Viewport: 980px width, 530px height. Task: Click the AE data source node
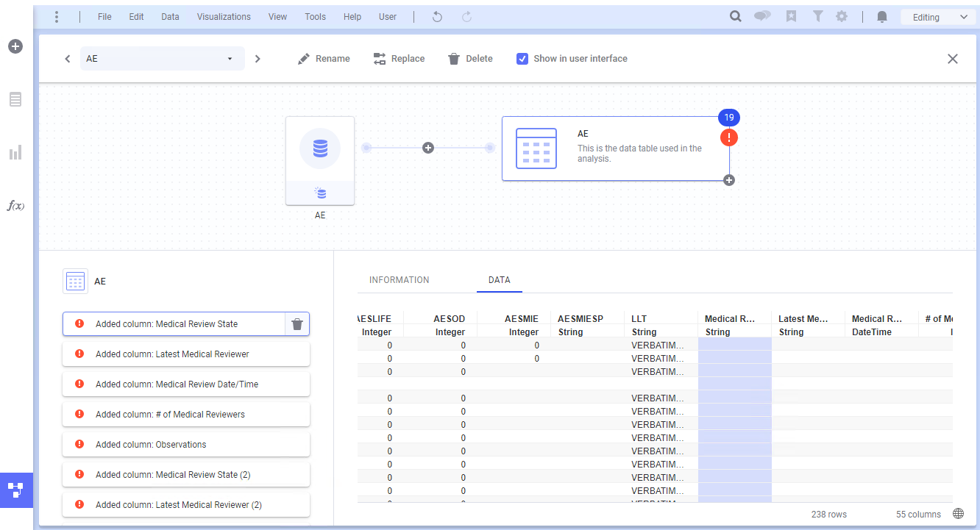pos(320,160)
